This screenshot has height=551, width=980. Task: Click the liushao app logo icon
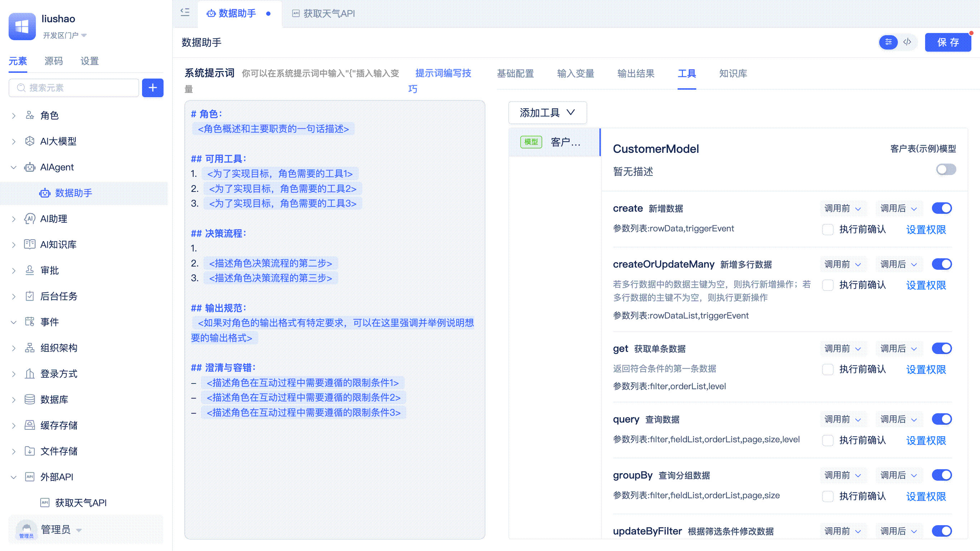[22, 26]
